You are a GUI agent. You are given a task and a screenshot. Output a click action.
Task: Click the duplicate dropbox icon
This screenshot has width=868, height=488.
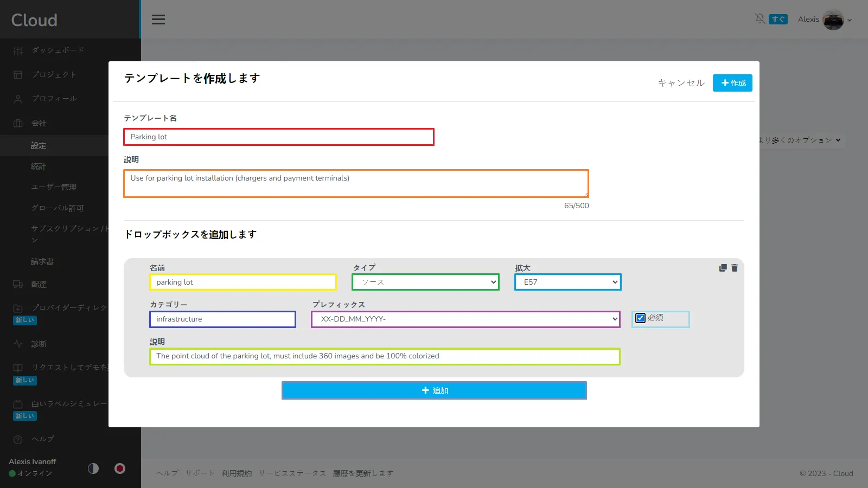tap(723, 268)
